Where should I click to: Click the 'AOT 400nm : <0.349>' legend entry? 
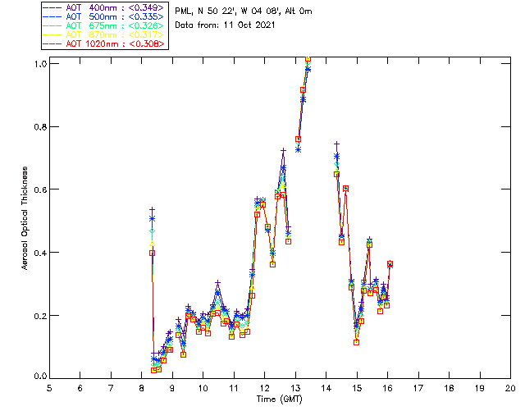coord(104,7)
